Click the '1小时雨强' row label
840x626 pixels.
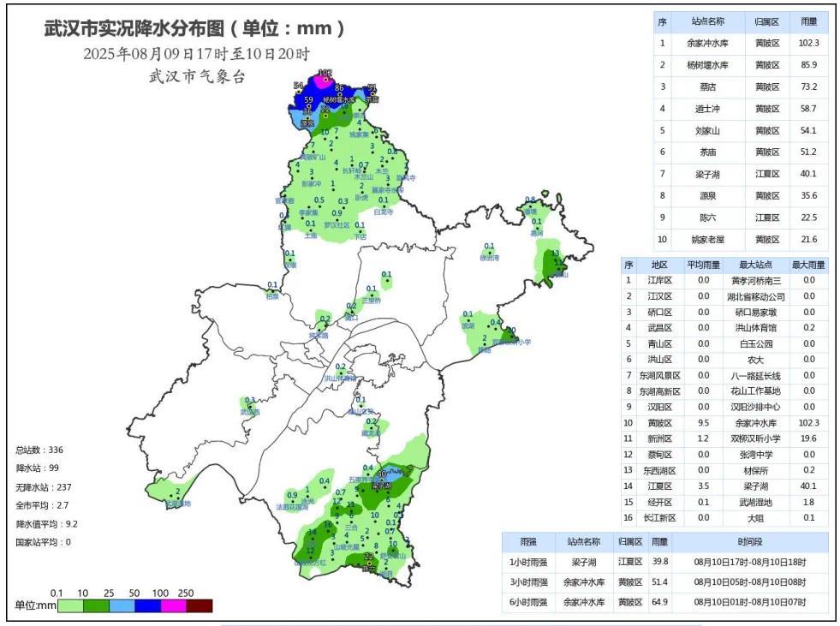(x=528, y=563)
